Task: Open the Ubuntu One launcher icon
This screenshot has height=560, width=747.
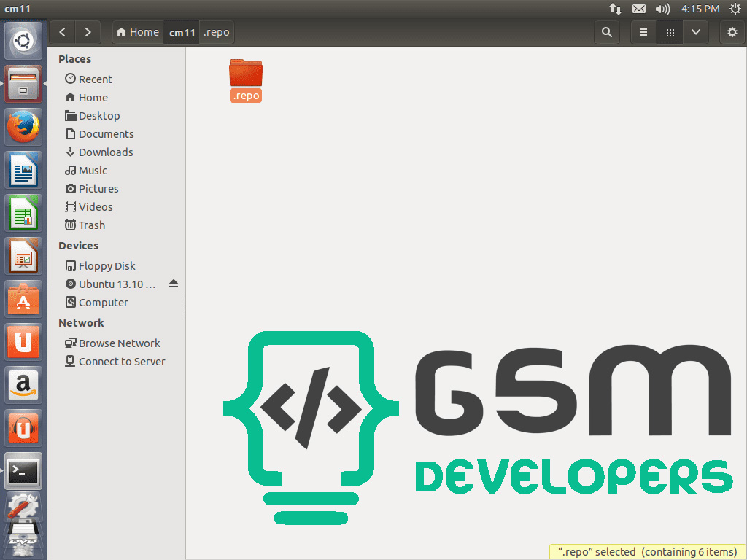Action: [x=23, y=342]
